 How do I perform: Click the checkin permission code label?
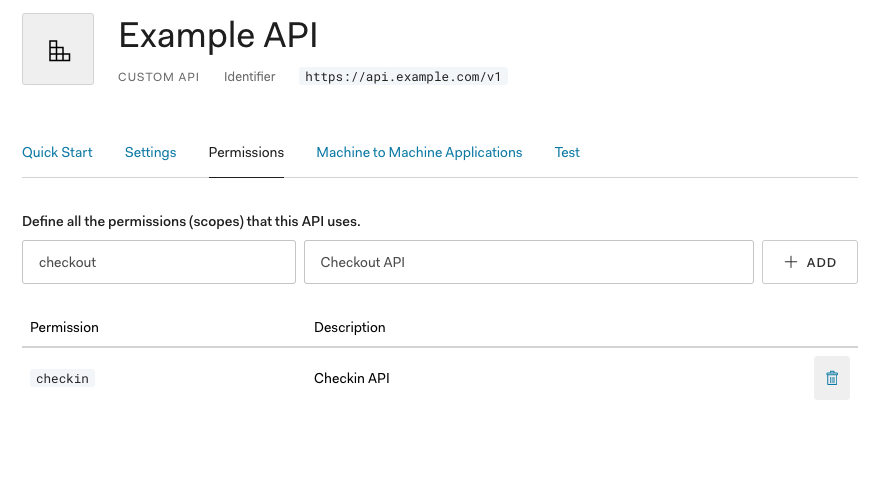point(62,379)
